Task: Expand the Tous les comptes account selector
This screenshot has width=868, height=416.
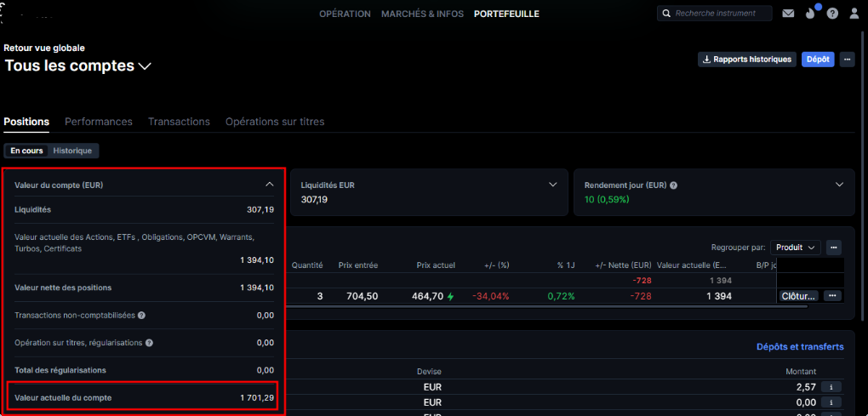Action: [x=145, y=66]
